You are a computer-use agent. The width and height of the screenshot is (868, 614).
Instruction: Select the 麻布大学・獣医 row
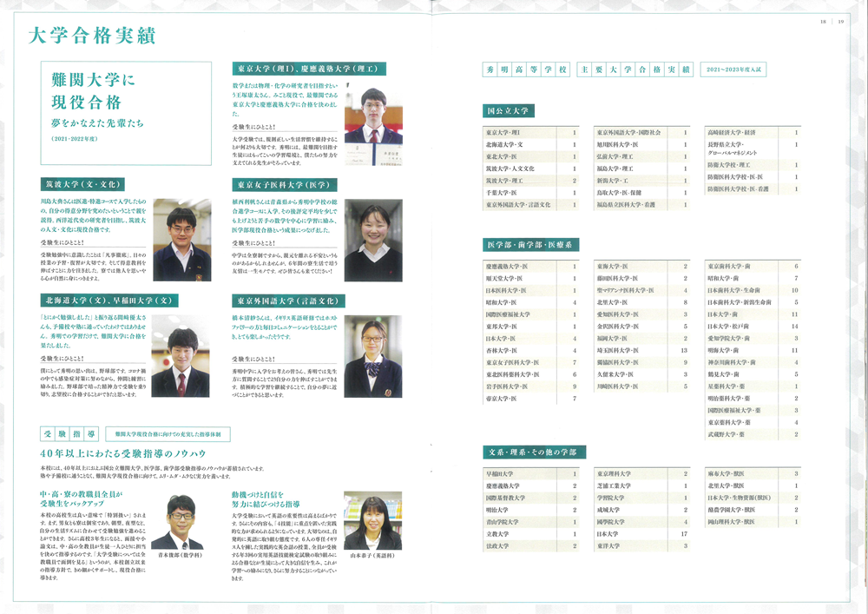753,474
